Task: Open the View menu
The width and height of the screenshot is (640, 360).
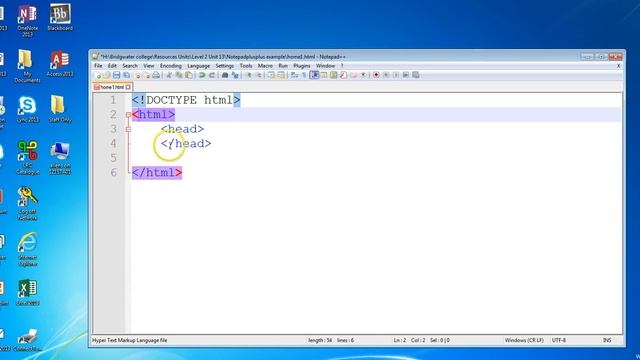Action: (x=149, y=66)
